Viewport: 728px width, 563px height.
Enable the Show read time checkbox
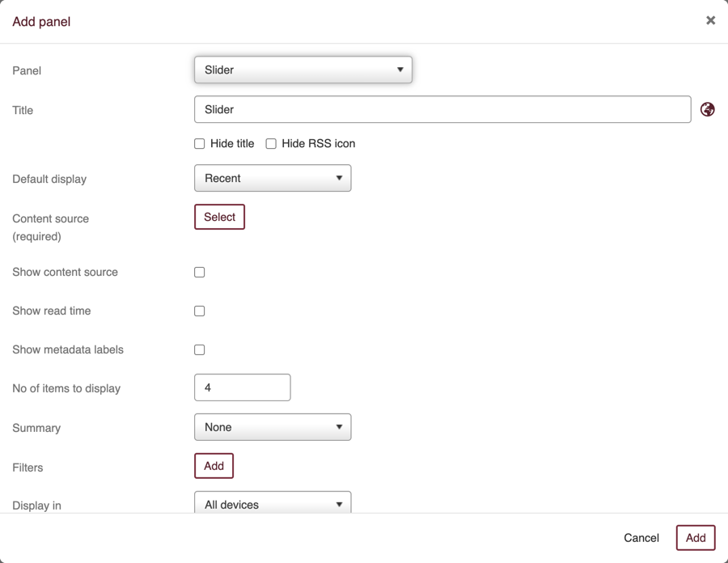(x=200, y=311)
